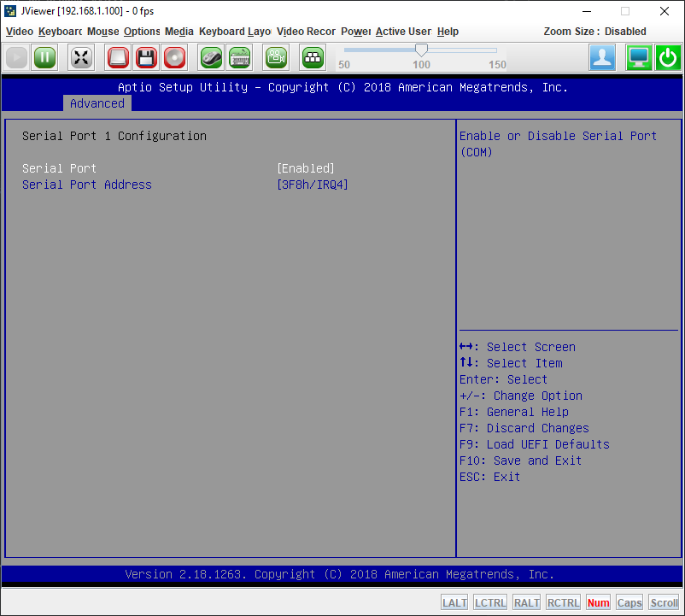Click the F9: Load UEFI Defaults text
Image resolution: width=685 pixels, height=616 pixels.
point(535,444)
